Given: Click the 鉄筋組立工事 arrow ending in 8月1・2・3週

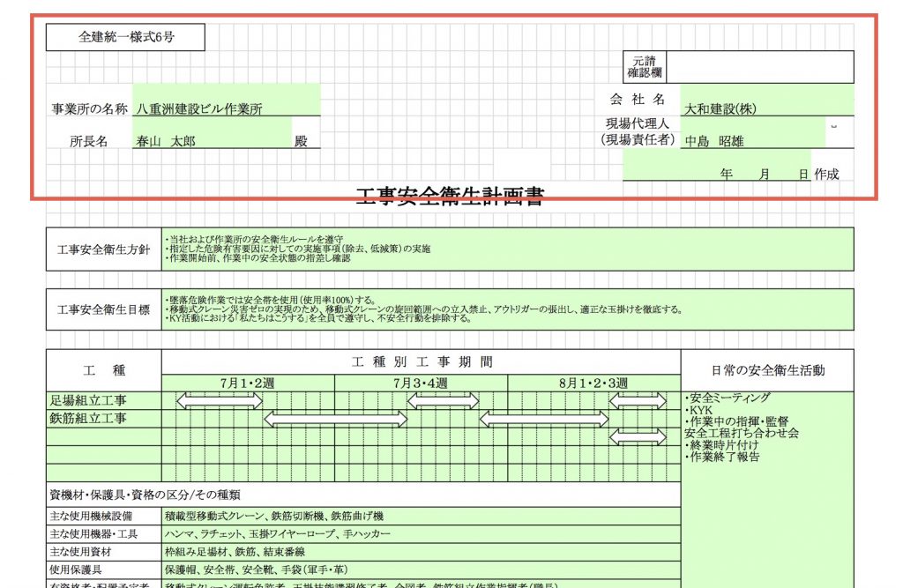Looking at the screenshot, I should [544, 419].
